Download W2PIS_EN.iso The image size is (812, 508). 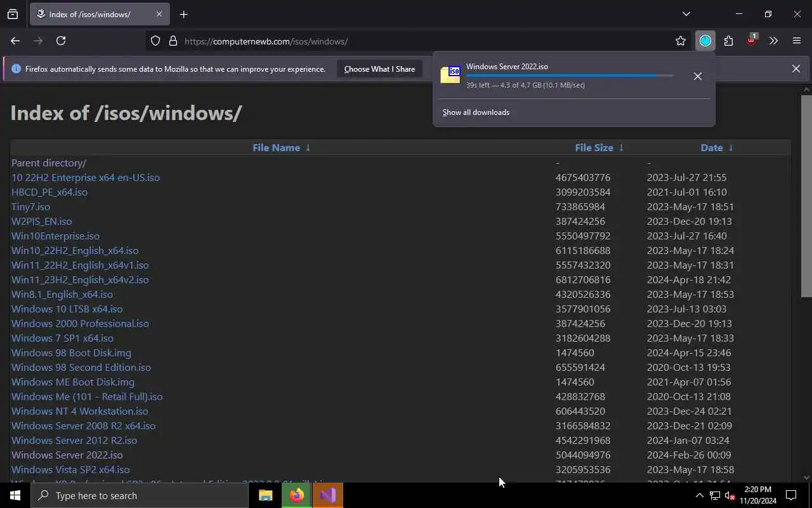42,222
